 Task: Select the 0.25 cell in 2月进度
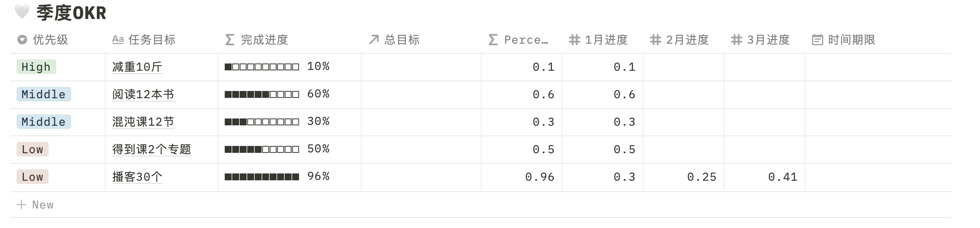pos(684,177)
